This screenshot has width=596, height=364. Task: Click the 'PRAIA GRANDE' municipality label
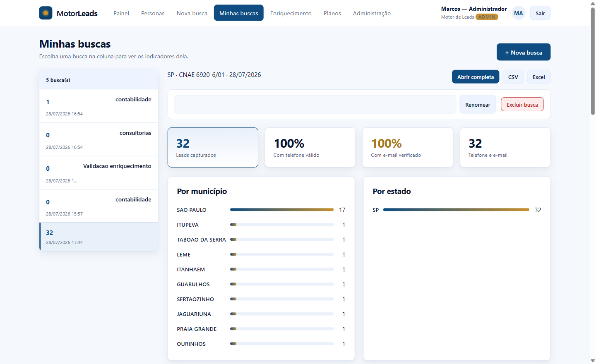197,329
